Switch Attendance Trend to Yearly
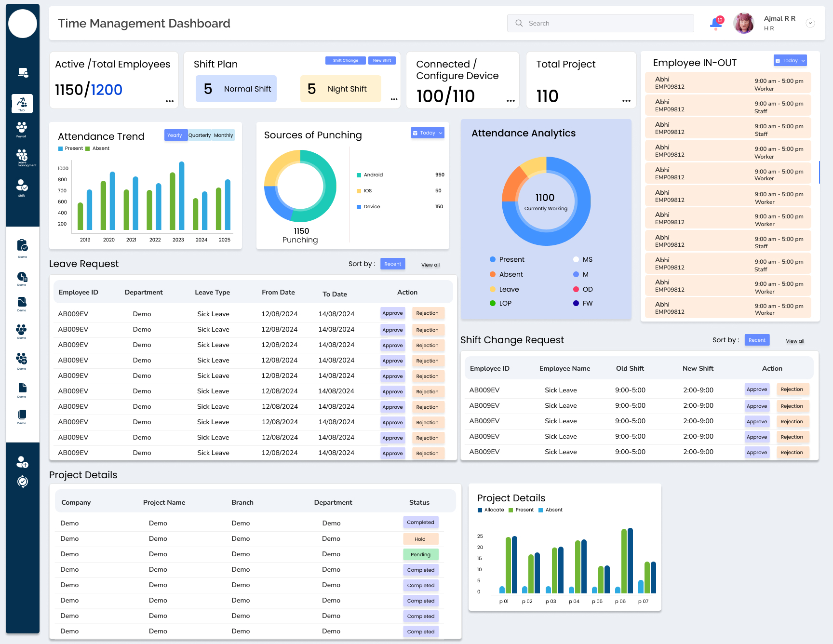This screenshot has height=644, width=833. click(175, 135)
